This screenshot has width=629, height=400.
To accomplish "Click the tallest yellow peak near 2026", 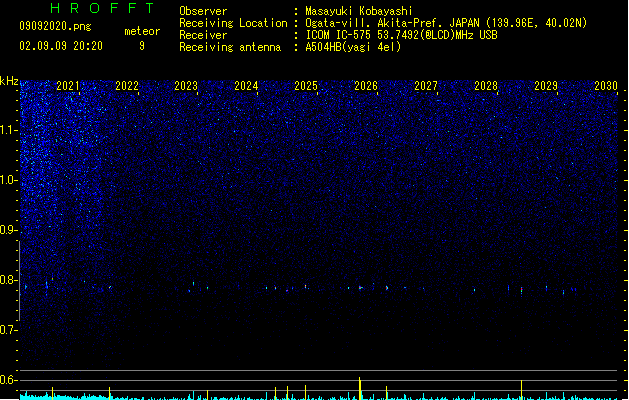I will (360, 388).
